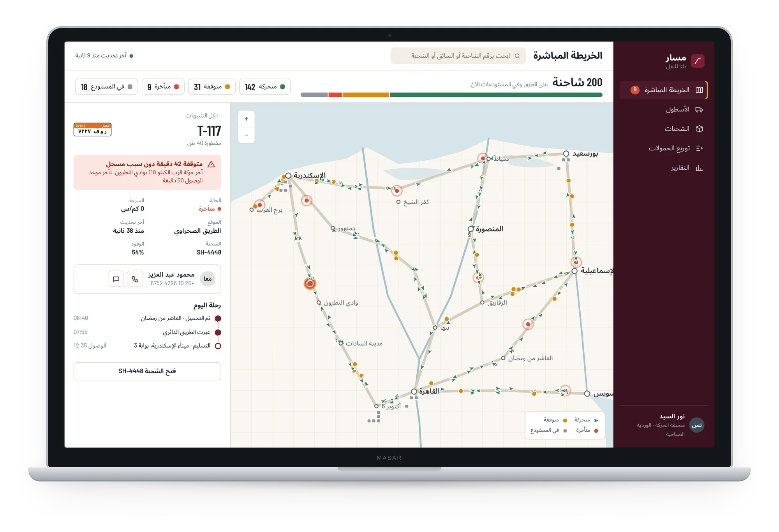Click driver avatar معا
Viewport: 779px width, 532px height.
[208, 279]
